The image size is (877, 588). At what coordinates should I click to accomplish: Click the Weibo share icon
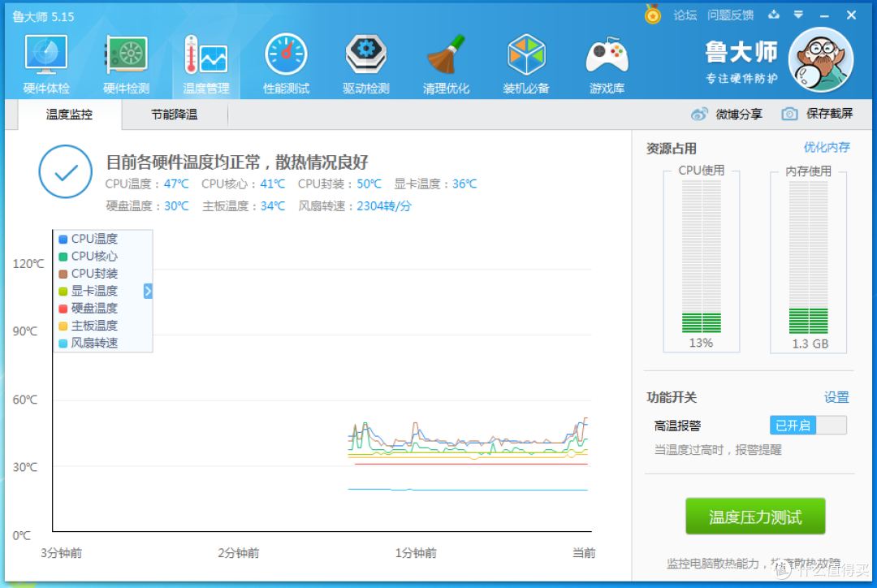699,115
